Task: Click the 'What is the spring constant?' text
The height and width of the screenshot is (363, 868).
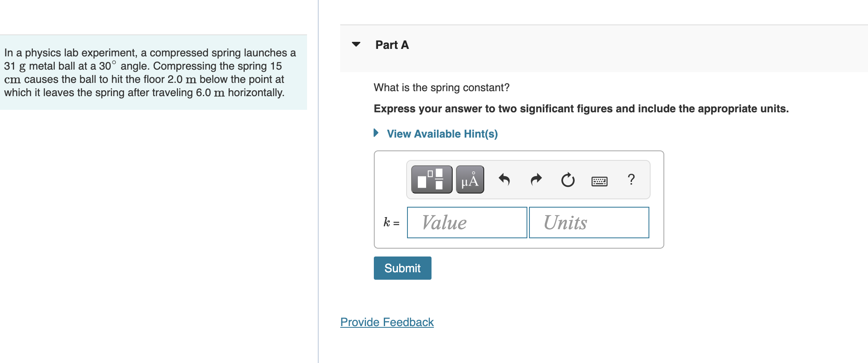Action: click(x=441, y=87)
